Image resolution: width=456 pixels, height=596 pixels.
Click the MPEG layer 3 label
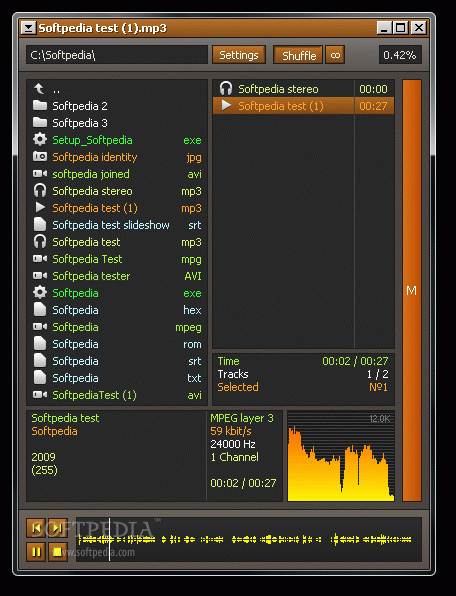pyautogui.click(x=242, y=418)
